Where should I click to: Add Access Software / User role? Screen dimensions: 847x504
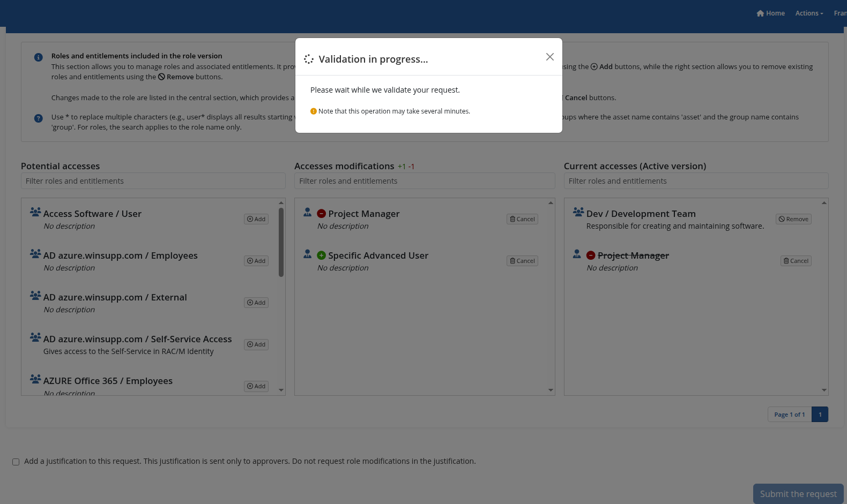click(256, 219)
